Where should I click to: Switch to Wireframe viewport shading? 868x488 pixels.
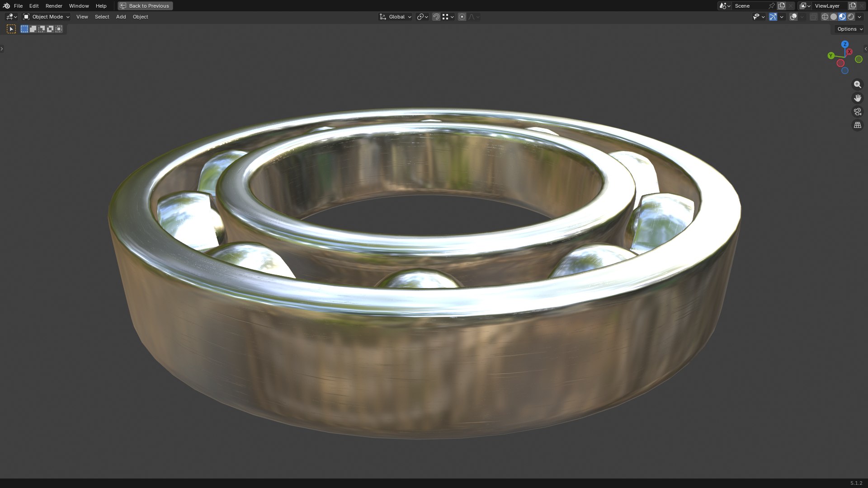click(x=825, y=17)
